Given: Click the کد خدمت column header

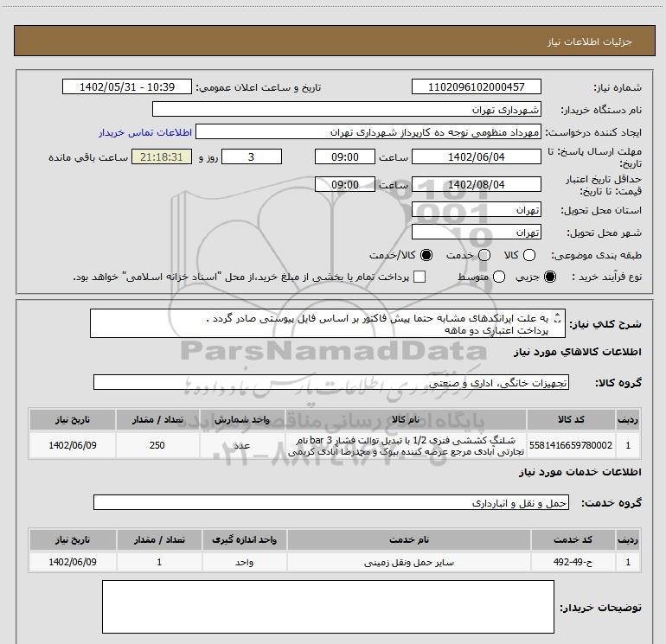Looking at the screenshot, I should 573,539.
